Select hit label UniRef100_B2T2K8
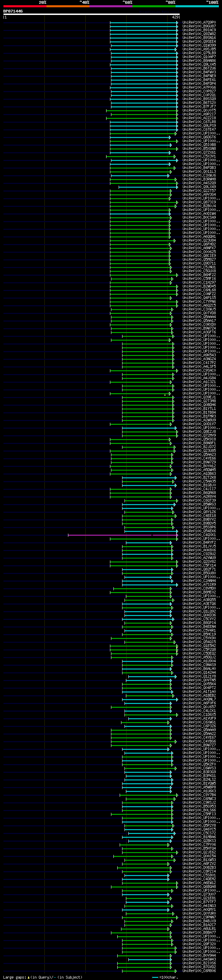The width and height of the screenshot is (222, 980). [199, 477]
